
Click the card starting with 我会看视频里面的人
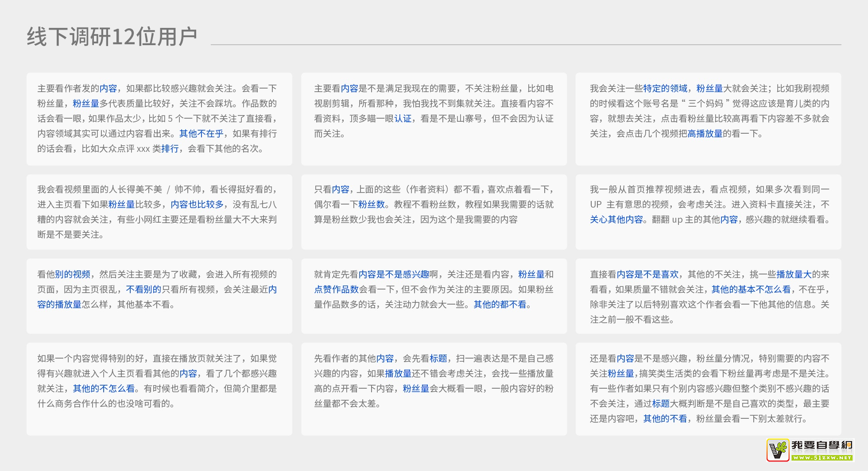[159, 212]
